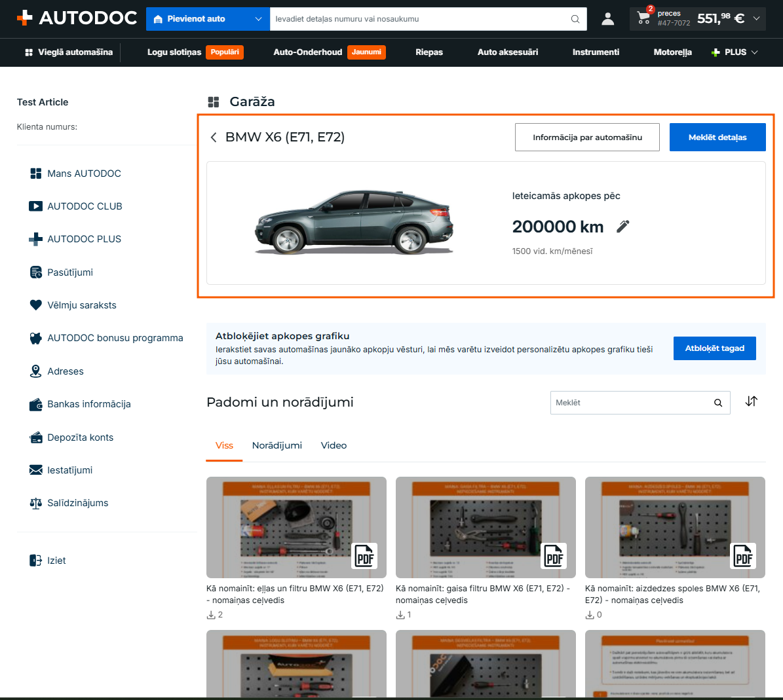Open oil and filter guide thumbnail
Image resolution: width=783 pixels, height=700 pixels.
296,527
